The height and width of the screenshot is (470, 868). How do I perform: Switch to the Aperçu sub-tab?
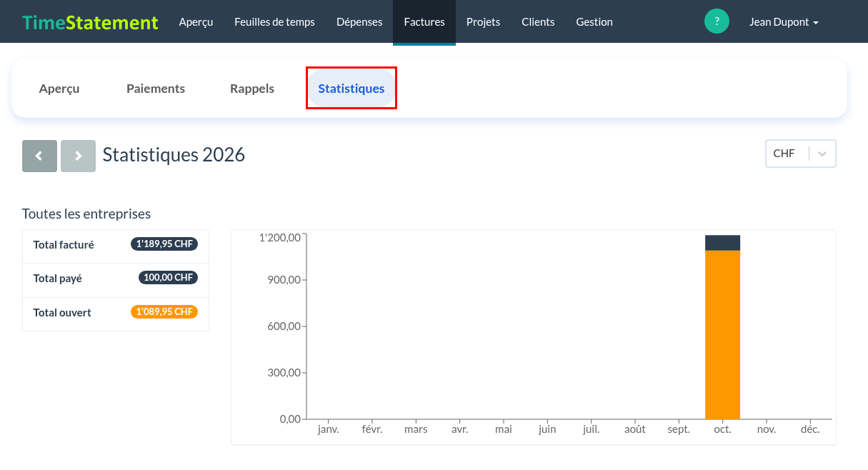pyautogui.click(x=59, y=89)
